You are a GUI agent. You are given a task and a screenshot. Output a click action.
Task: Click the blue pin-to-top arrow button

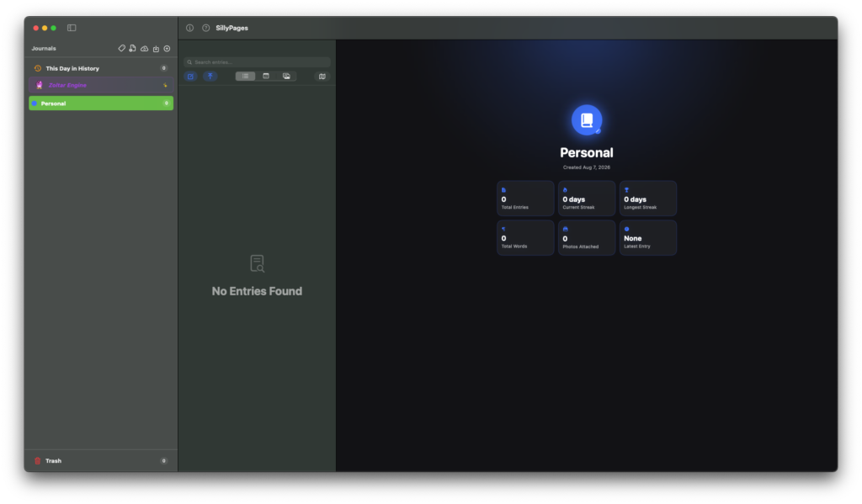[x=210, y=77]
